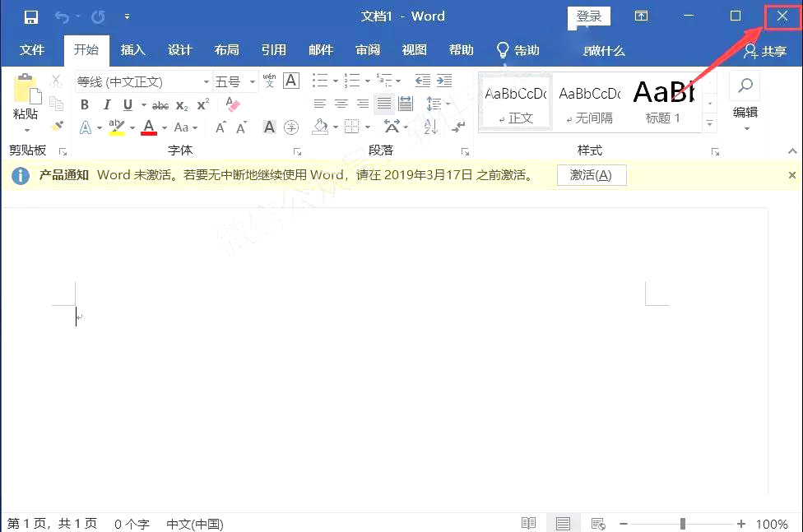This screenshot has height=532, width=803.
Task: Align text right
Action: pos(363,104)
